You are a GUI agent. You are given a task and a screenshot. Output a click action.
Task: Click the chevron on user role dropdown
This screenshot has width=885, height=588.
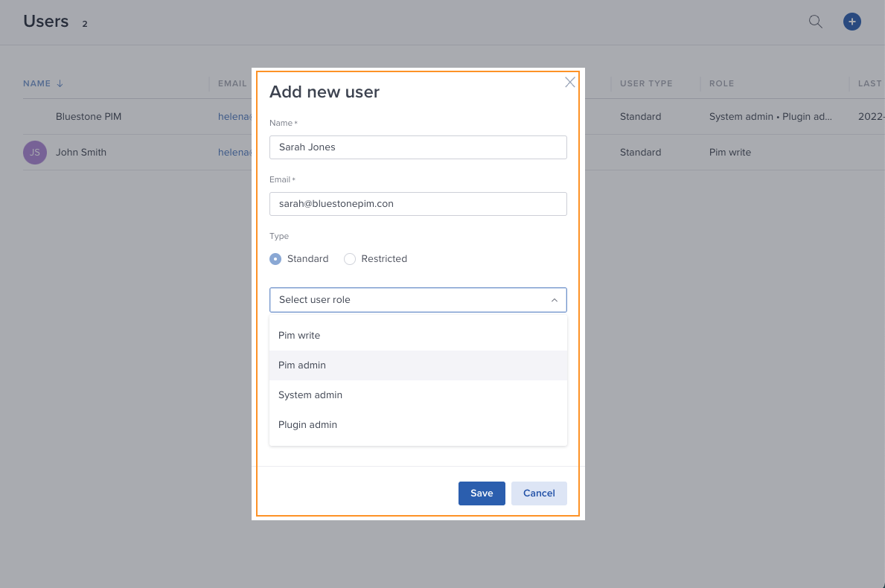point(555,300)
